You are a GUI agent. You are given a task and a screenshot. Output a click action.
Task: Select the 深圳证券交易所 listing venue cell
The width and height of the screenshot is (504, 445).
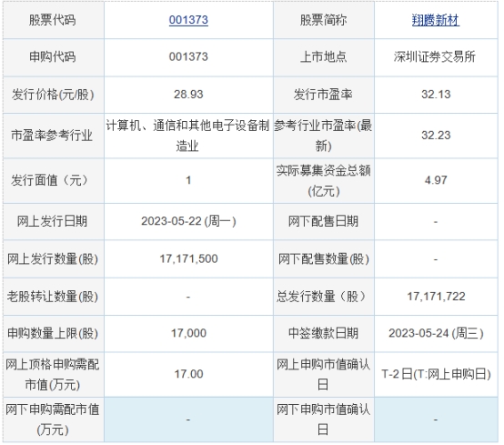pyautogui.click(x=435, y=57)
